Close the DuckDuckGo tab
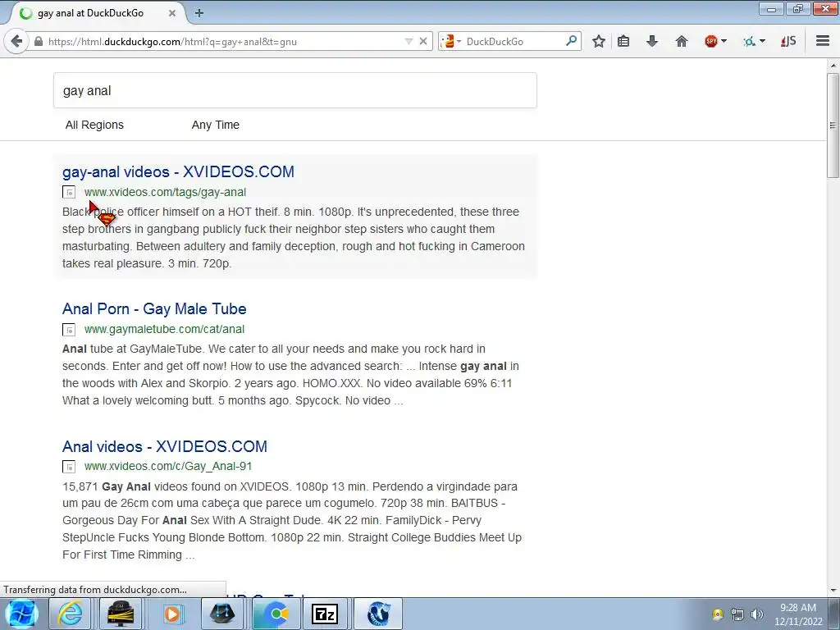The height and width of the screenshot is (630, 840). pos(172,13)
